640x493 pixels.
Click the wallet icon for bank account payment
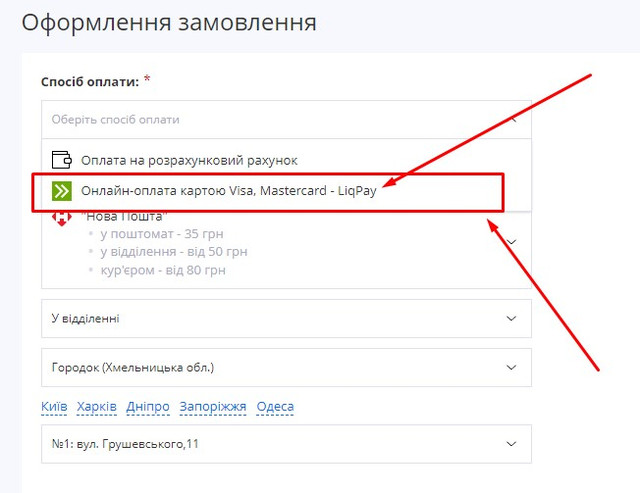click(x=62, y=160)
